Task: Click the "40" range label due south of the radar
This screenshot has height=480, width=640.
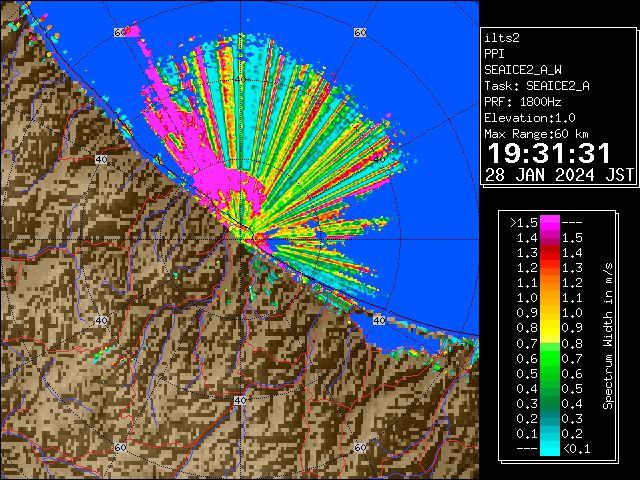Action: click(x=240, y=400)
